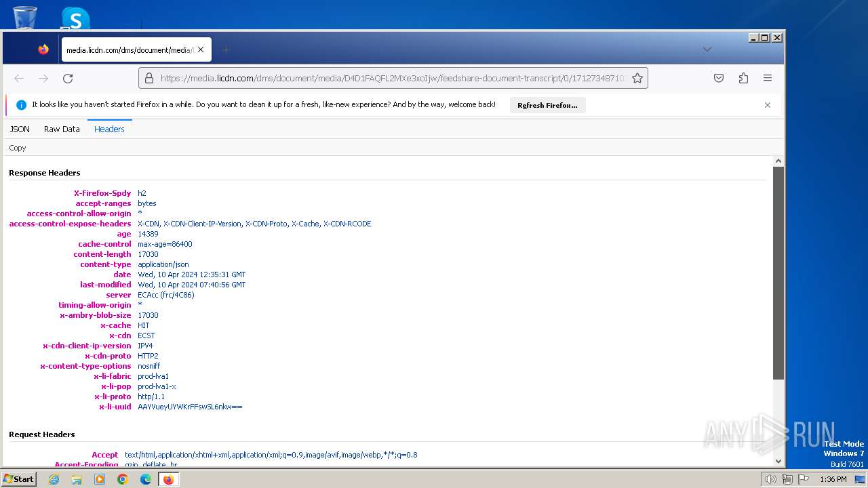Click the vertical scrollbar thumb
Viewport: 868px width, 488px height.
pos(778,272)
